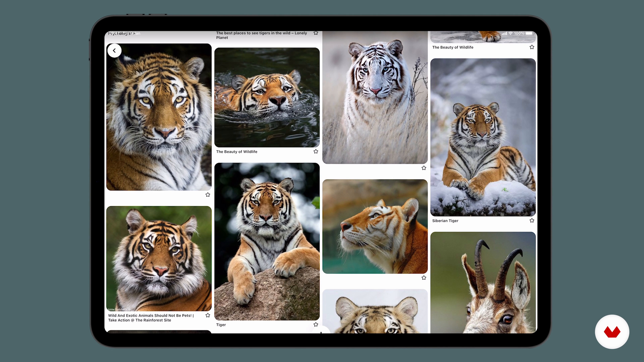Click the 'Tiger' caption text

click(221, 324)
